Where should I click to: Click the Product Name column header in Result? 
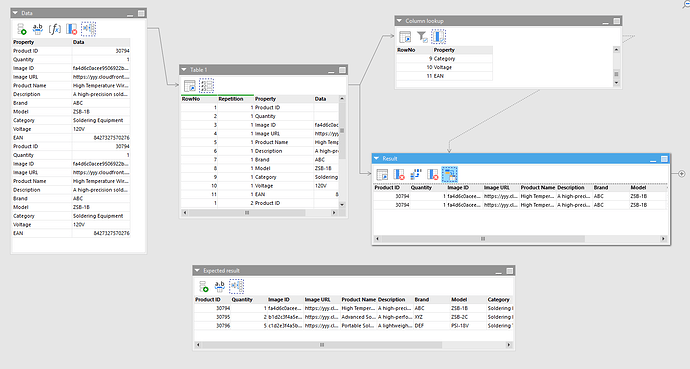(x=538, y=187)
